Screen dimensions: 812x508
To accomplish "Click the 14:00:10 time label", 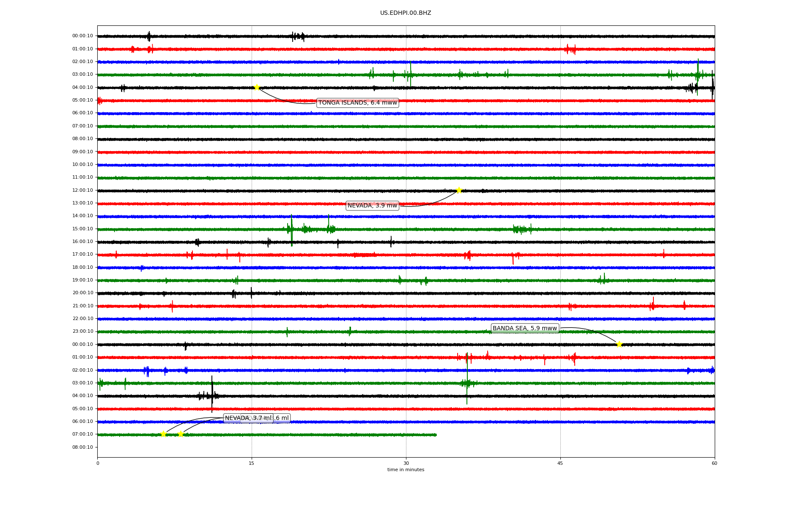I will (x=82, y=216).
